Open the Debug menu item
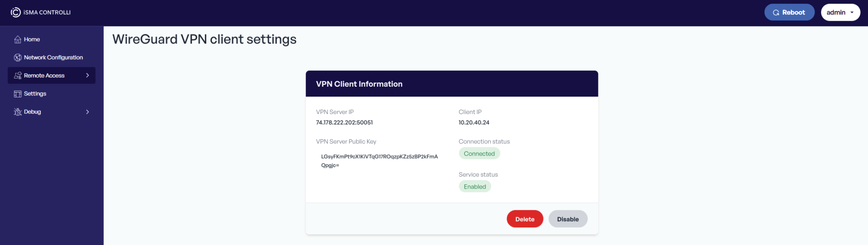 tap(51, 112)
